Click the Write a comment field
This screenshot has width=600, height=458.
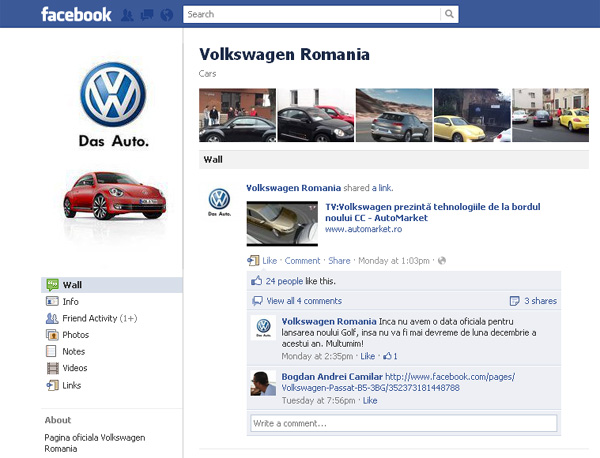click(x=404, y=424)
